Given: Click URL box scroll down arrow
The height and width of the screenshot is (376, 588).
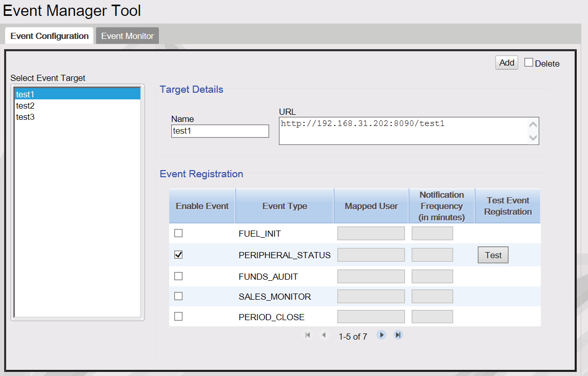Looking at the screenshot, I should point(533,138).
